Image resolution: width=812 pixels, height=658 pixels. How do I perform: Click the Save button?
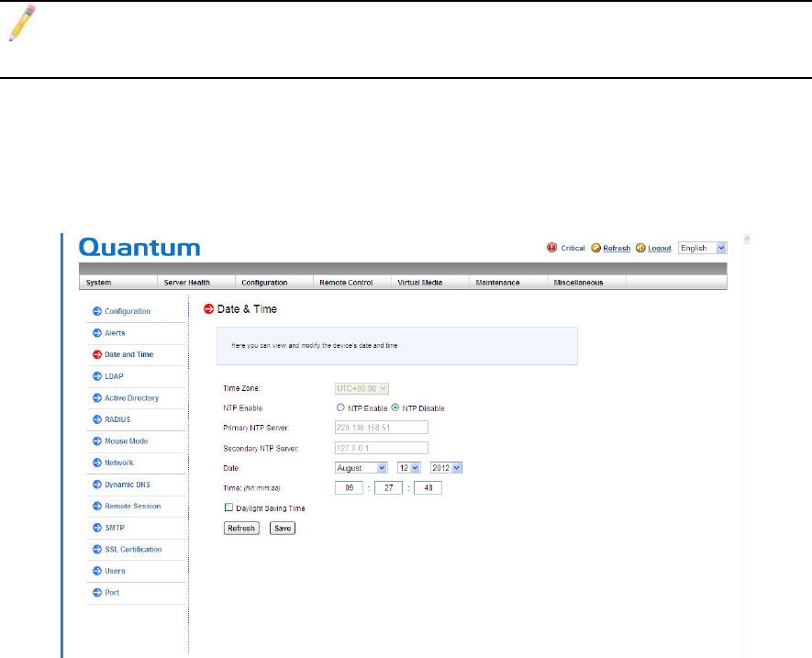[283, 528]
